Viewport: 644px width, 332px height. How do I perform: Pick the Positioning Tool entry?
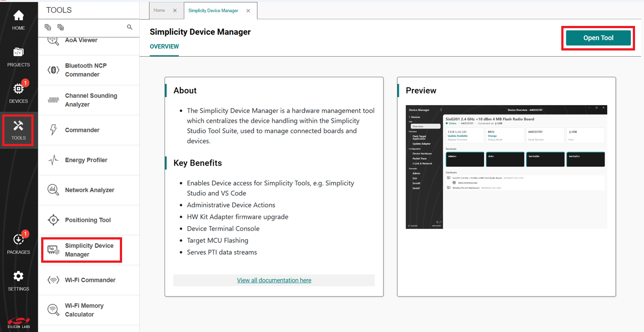(x=88, y=220)
